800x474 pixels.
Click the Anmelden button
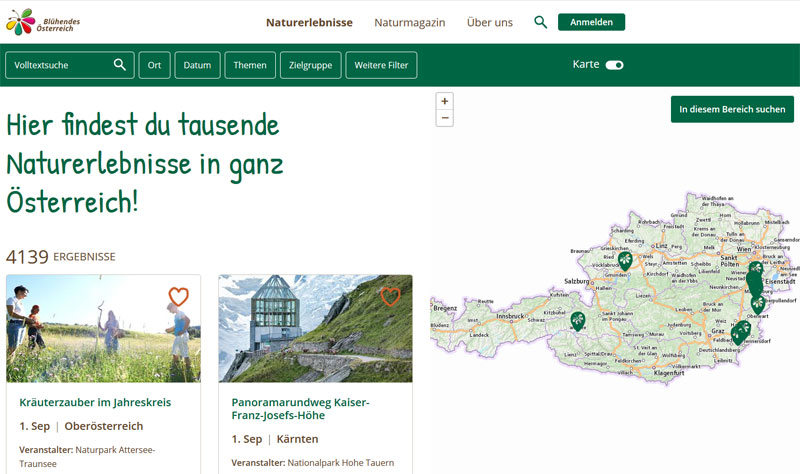click(591, 22)
